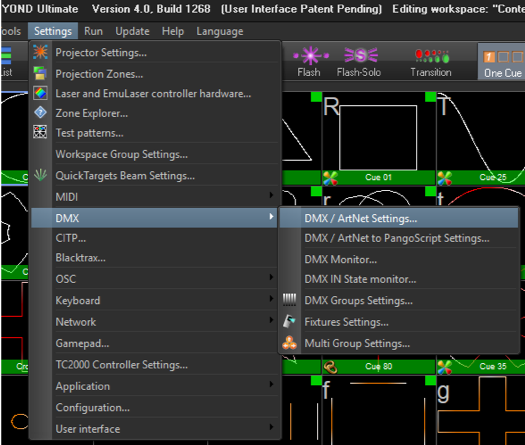This screenshot has width=525, height=445.
Task: Expand the Application submenu
Action: (154, 386)
